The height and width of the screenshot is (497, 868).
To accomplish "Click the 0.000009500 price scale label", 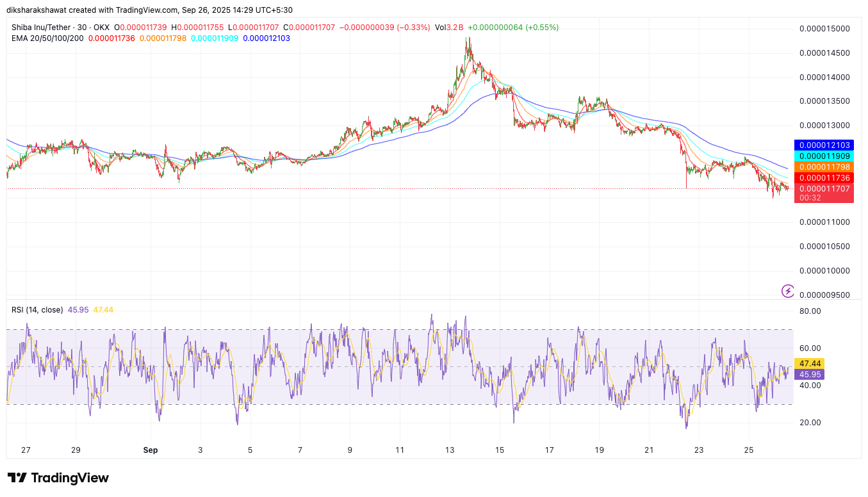I will 824,295.
